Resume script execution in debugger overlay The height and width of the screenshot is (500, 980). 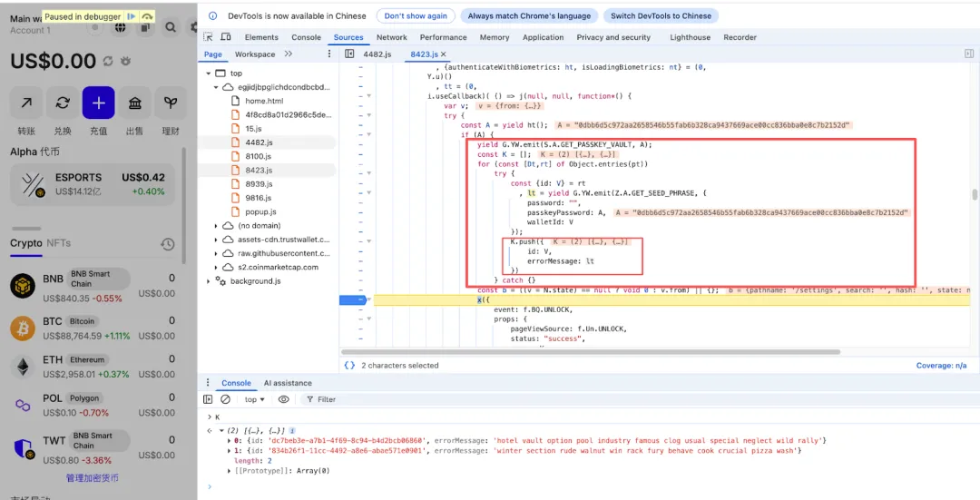click(132, 16)
